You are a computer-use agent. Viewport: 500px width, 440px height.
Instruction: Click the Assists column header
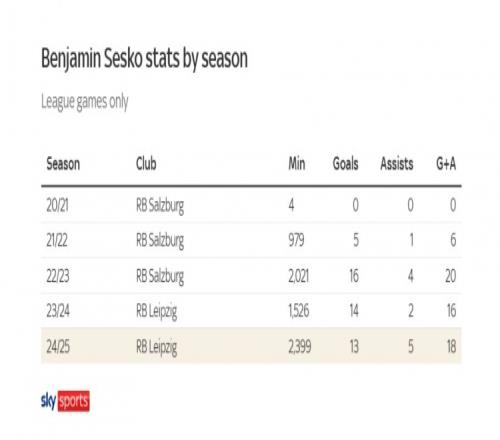point(397,164)
